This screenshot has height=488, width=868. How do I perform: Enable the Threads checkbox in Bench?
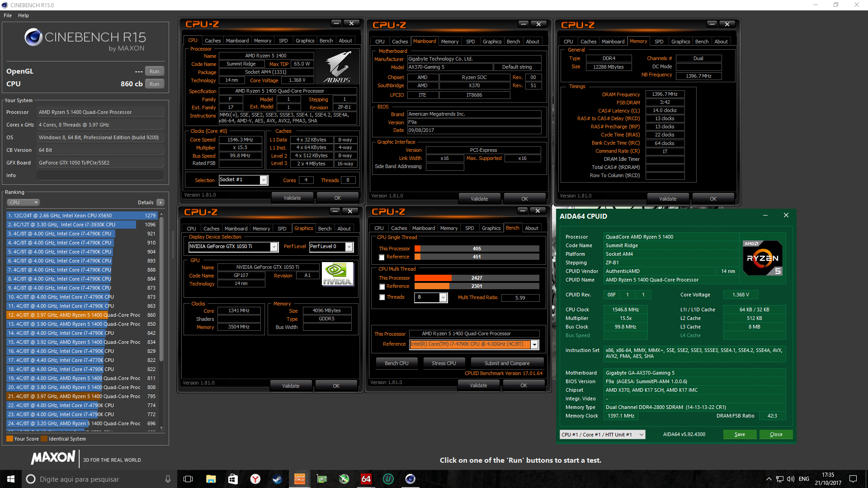click(x=382, y=297)
